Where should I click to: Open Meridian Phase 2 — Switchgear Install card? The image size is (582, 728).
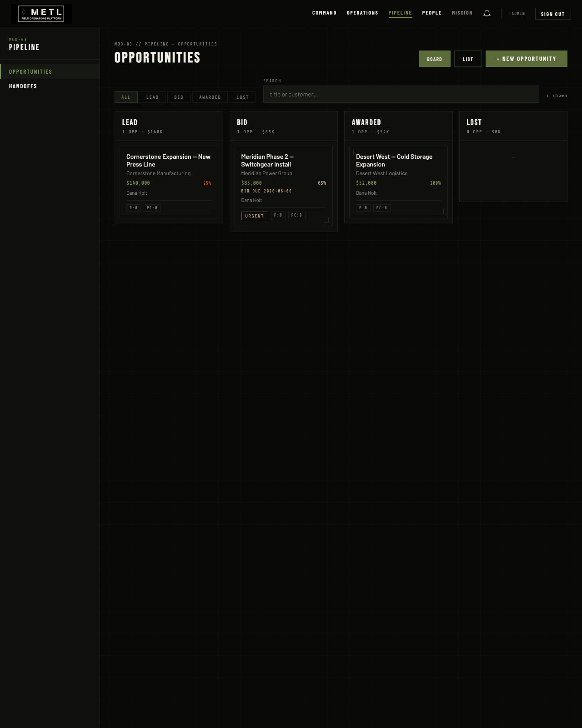[284, 186]
